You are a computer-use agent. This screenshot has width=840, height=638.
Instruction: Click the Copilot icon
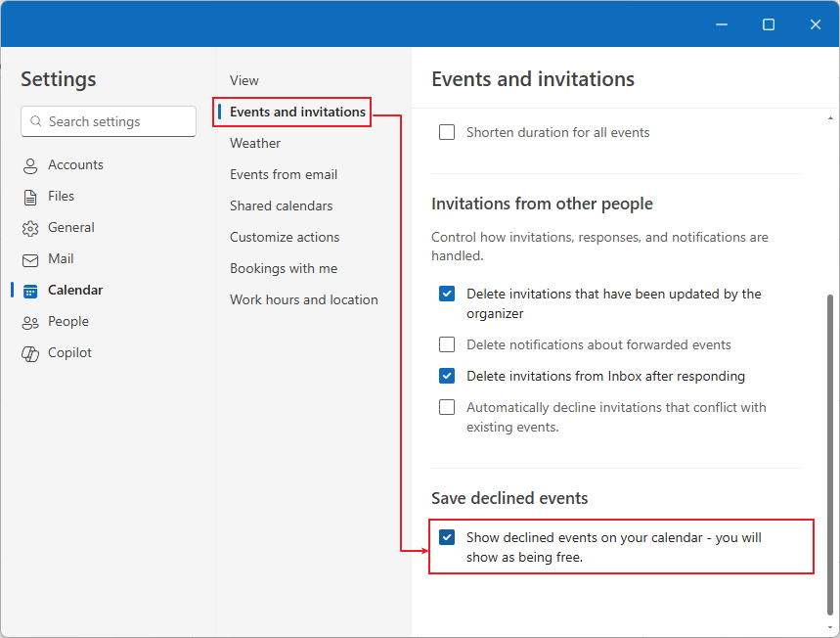click(30, 353)
